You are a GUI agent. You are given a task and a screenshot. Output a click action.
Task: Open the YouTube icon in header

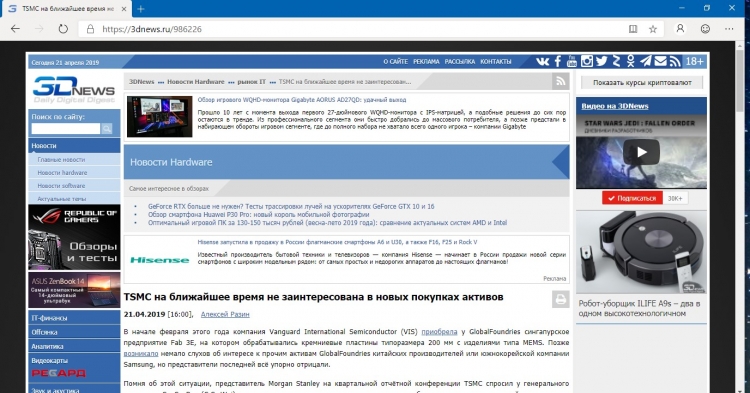pyautogui.click(x=572, y=61)
